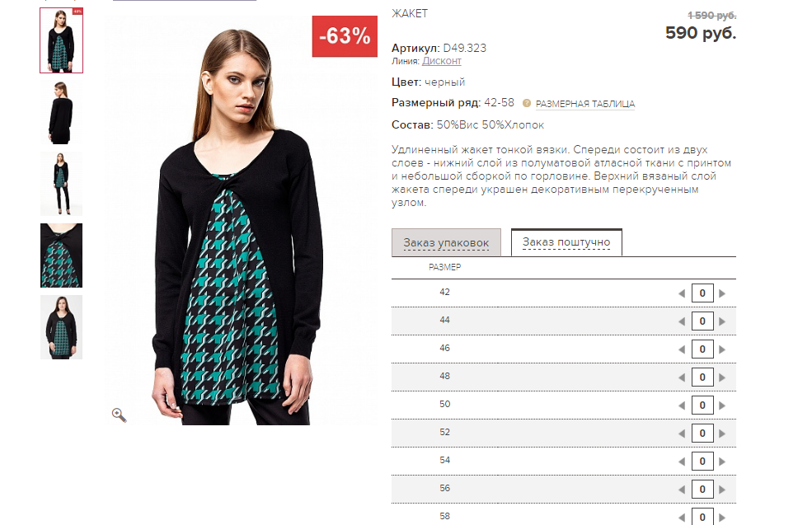Increase quantity for size 54

(722, 462)
